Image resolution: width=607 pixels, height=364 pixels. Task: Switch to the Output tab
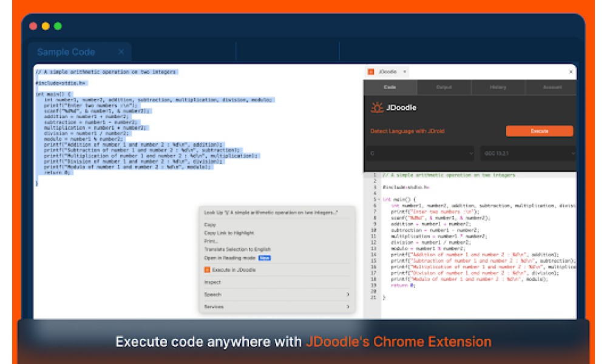coord(444,87)
